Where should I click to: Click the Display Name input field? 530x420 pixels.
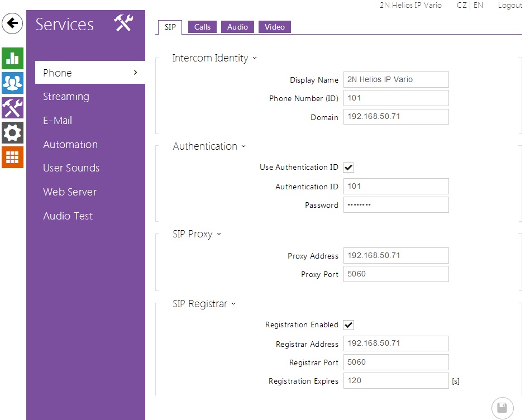(395, 80)
